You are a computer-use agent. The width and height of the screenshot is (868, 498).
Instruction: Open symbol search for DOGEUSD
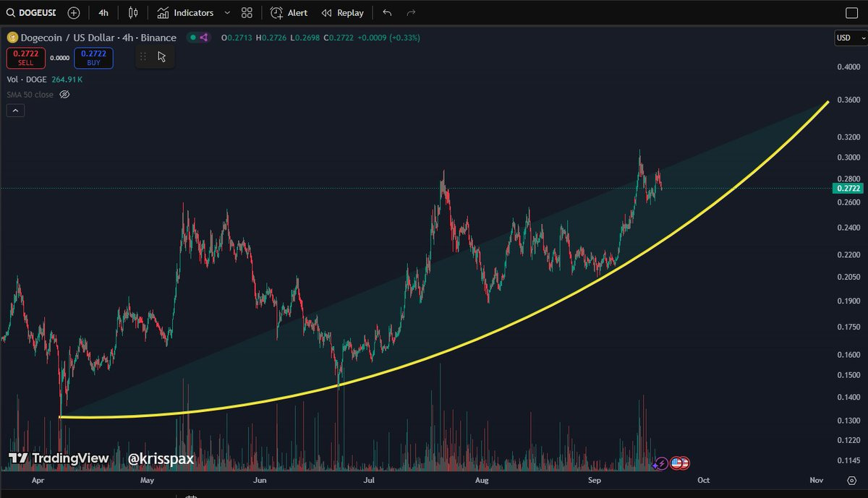(31, 13)
